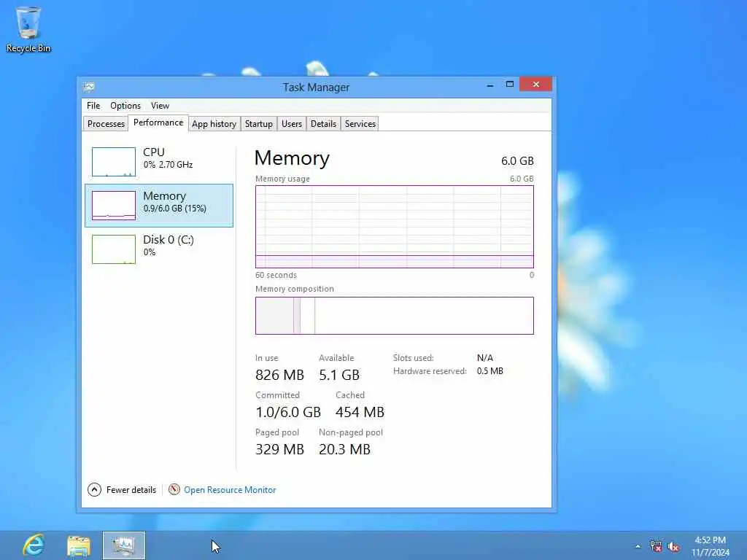Switch to the App history tab
Viewport: 747px width, 560px height.
(x=214, y=124)
